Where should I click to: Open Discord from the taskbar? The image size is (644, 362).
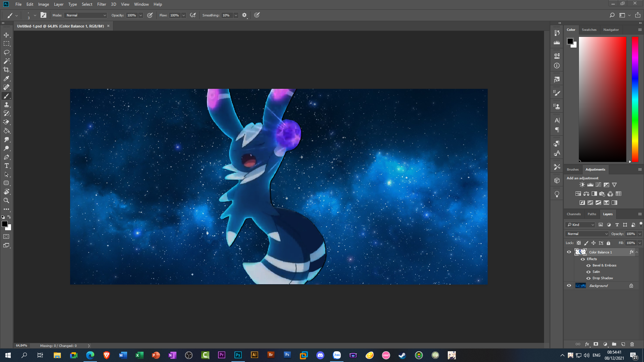320,355
